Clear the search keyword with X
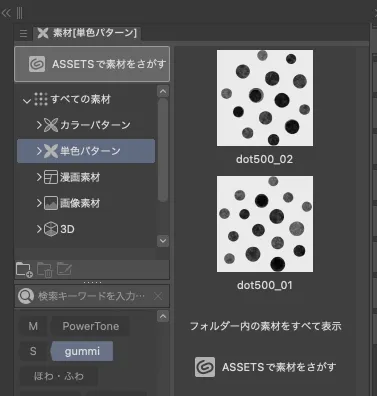 coord(158,296)
